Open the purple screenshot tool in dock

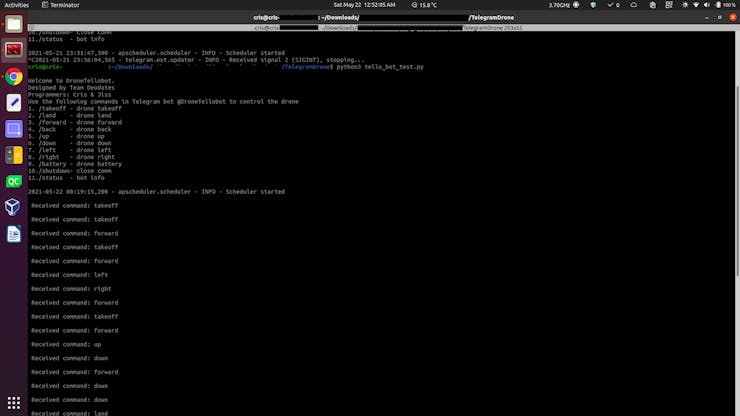click(x=14, y=129)
